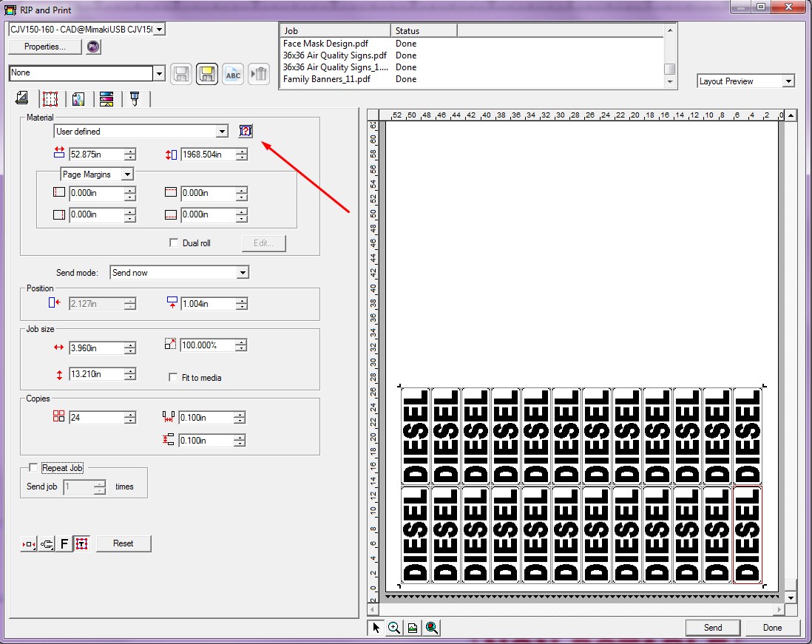The image size is (812, 644).
Task: Click the picture preview icon below the layout
Action: point(413,628)
